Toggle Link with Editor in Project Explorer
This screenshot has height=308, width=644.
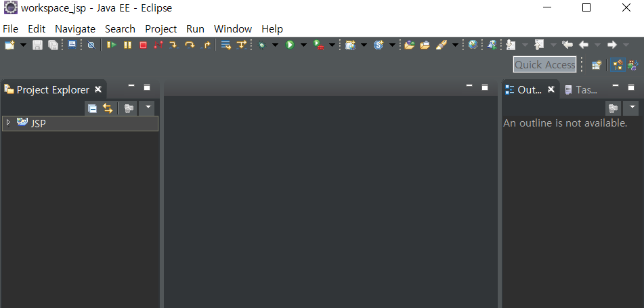[x=108, y=108]
